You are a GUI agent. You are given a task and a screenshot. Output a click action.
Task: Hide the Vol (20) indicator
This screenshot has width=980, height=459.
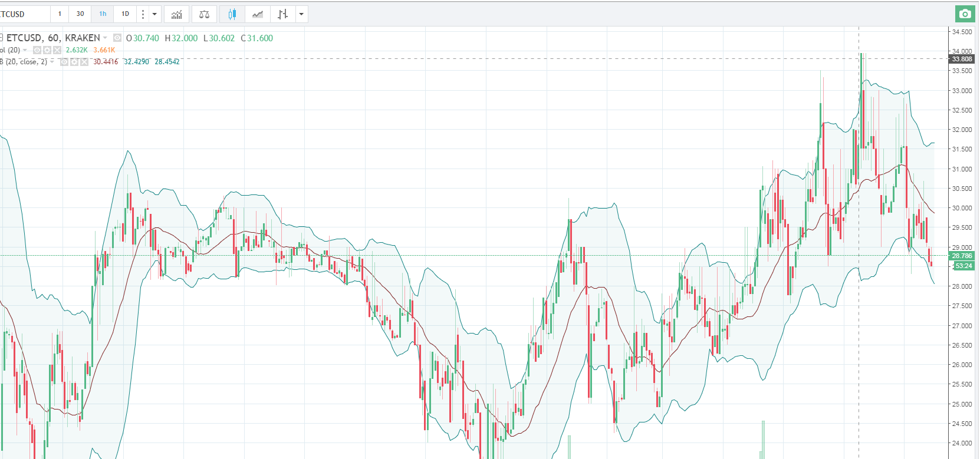[x=37, y=50]
